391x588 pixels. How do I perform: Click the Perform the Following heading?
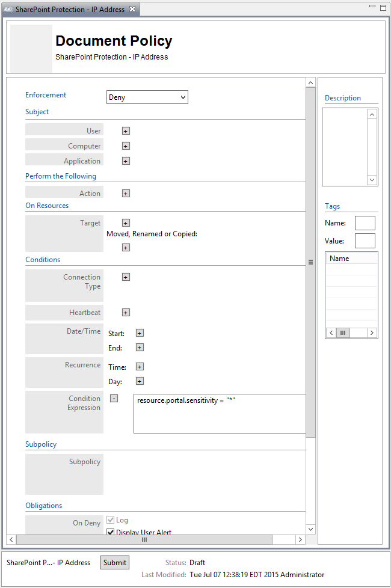click(61, 176)
